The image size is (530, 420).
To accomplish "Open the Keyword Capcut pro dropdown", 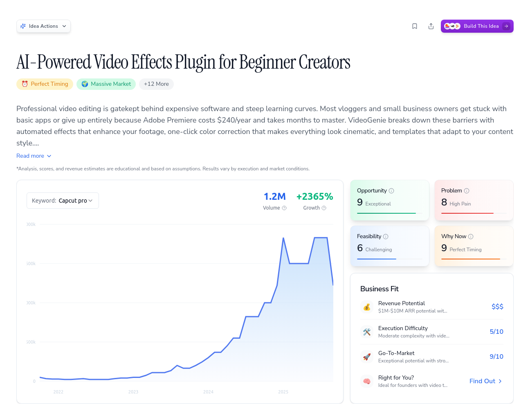I will [x=63, y=200].
